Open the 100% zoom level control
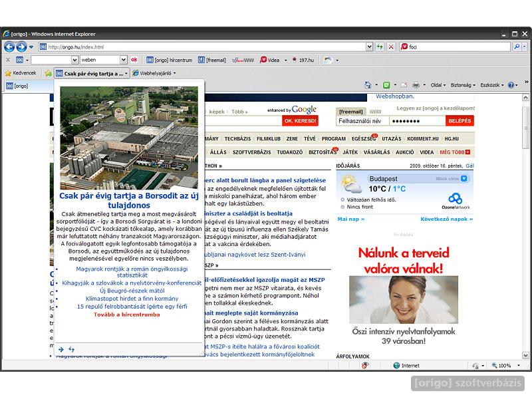532x399 pixels. (x=505, y=365)
